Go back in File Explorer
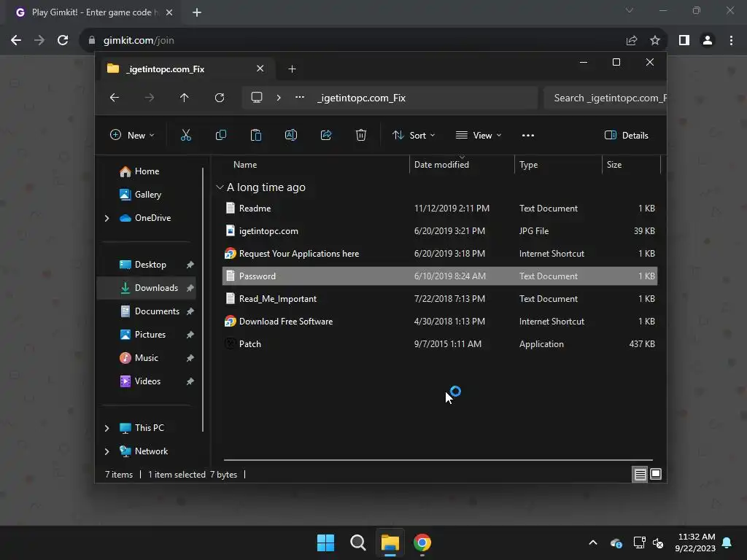747x560 pixels. pyautogui.click(x=115, y=98)
